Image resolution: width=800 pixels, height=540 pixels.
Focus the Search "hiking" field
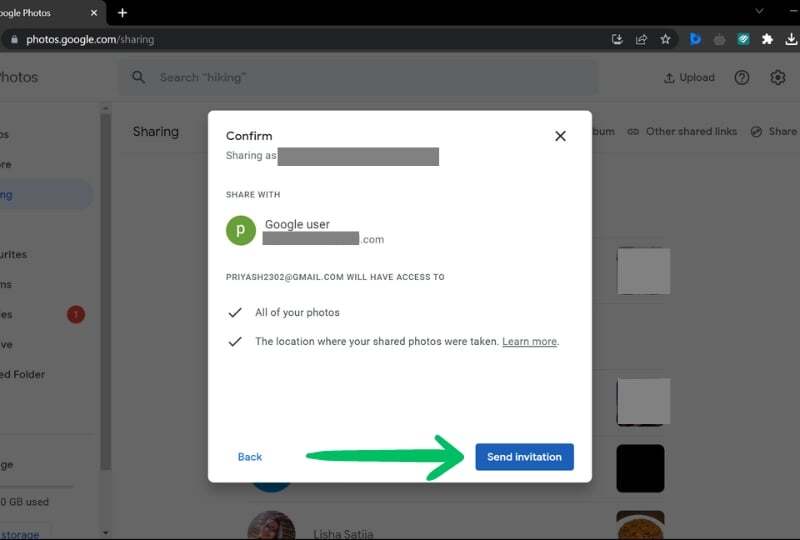[x=357, y=78]
